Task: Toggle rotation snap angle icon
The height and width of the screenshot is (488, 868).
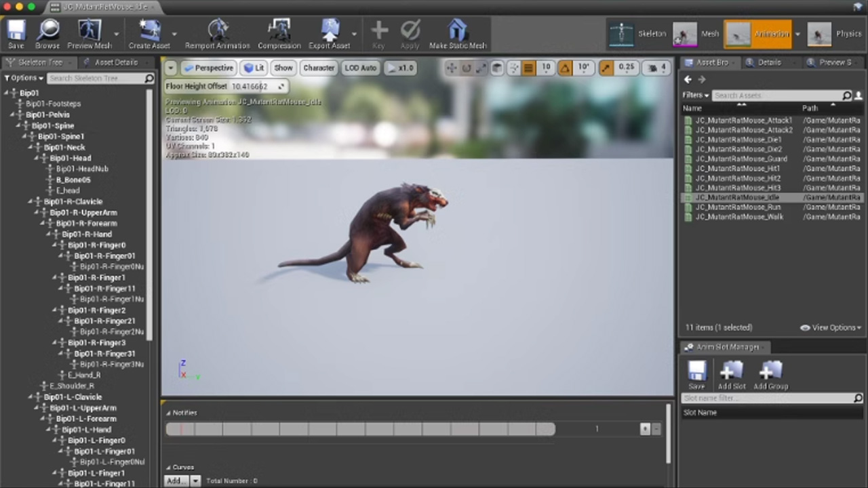Action: [x=564, y=68]
